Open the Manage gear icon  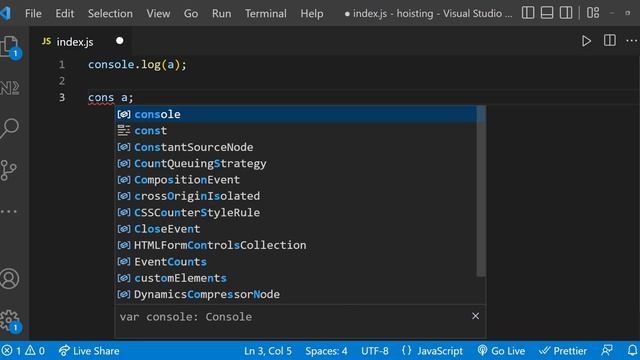pos(9,320)
